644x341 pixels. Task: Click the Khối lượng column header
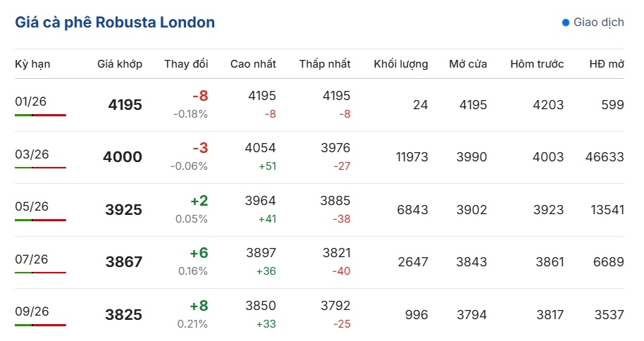coord(401,64)
